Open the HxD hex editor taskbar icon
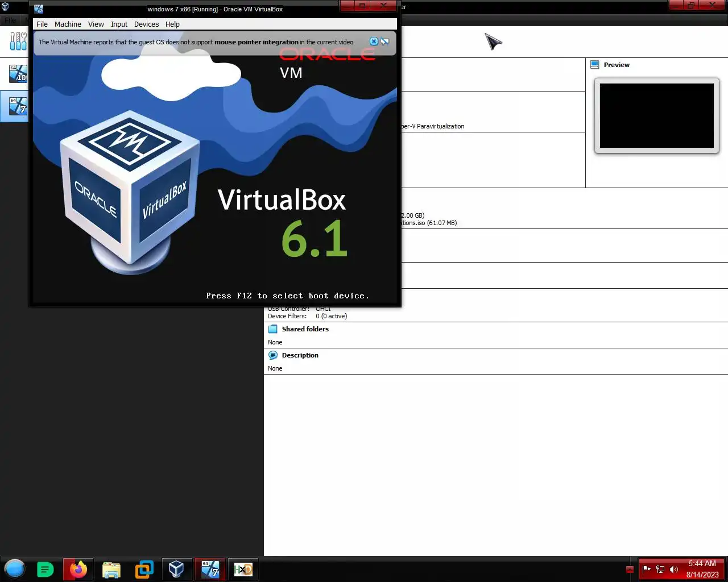Viewport: 728px width, 582px height. pos(243,569)
